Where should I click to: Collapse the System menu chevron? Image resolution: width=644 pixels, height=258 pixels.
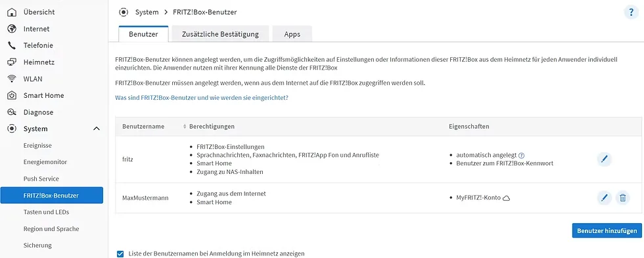pos(97,129)
